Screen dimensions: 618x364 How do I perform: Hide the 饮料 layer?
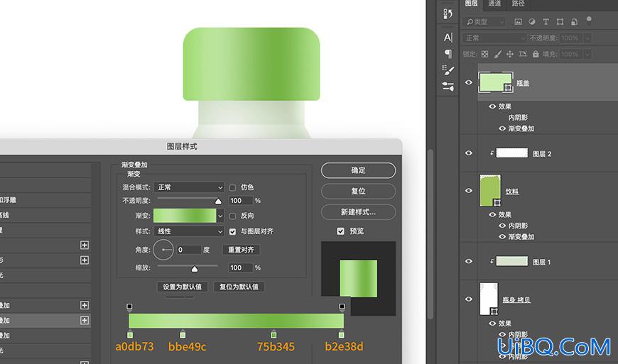coord(469,190)
